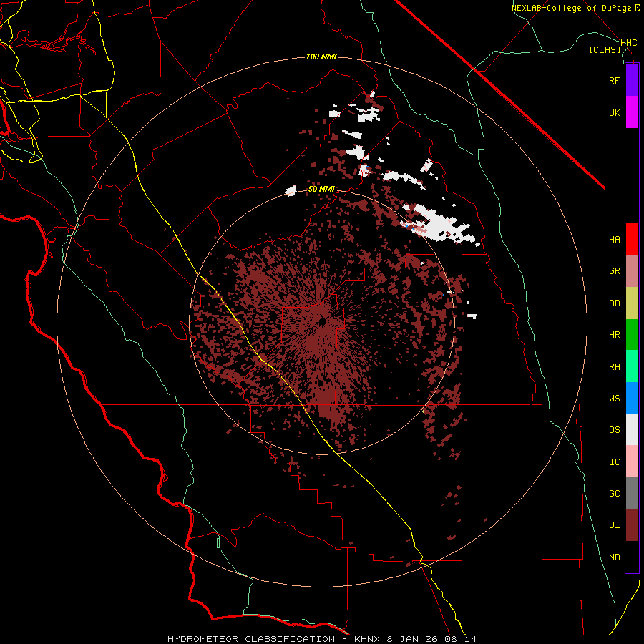644x644 pixels.
Task: Click the 50 NMI range ring label
Action: click(x=321, y=190)
